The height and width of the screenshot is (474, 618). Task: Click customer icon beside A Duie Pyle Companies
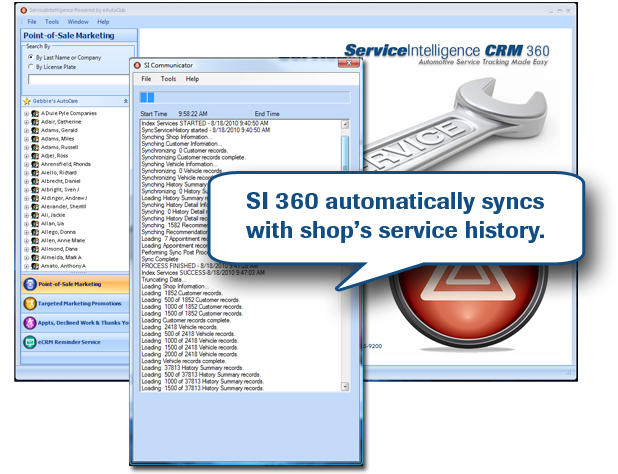click(x=35, y=113)
